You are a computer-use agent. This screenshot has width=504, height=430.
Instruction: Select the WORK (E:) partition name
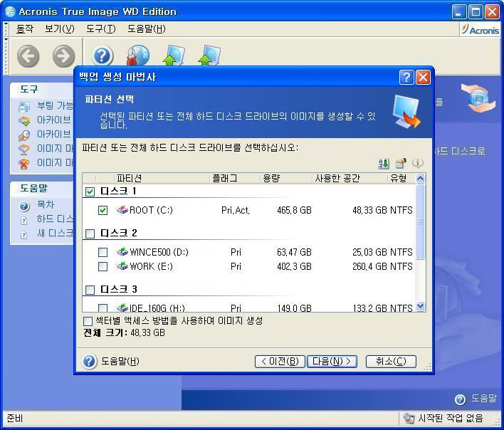151,266
